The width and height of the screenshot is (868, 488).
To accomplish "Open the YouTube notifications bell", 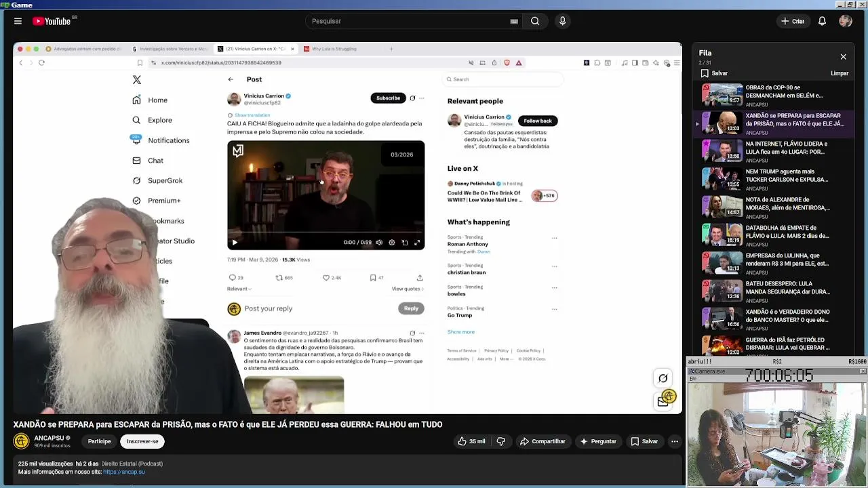I will coord(822,21).
